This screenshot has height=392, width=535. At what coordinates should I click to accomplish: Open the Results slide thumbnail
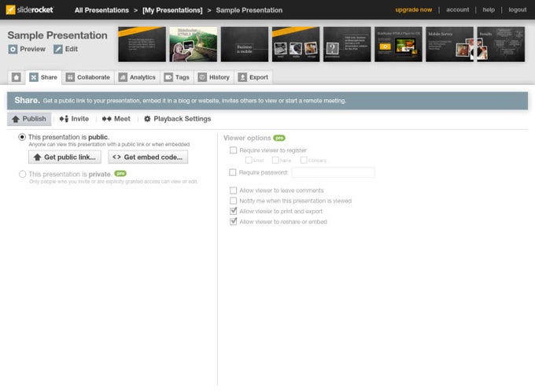click(501, 44)
